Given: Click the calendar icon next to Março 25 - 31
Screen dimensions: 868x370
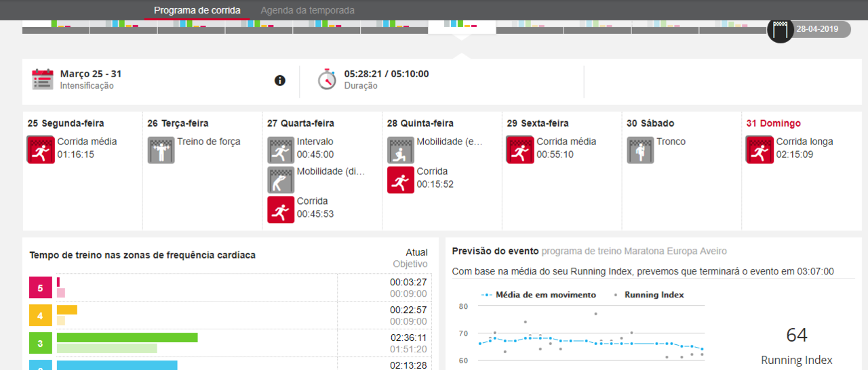Looking at the screenshot, I should click(x=43, y=79).
